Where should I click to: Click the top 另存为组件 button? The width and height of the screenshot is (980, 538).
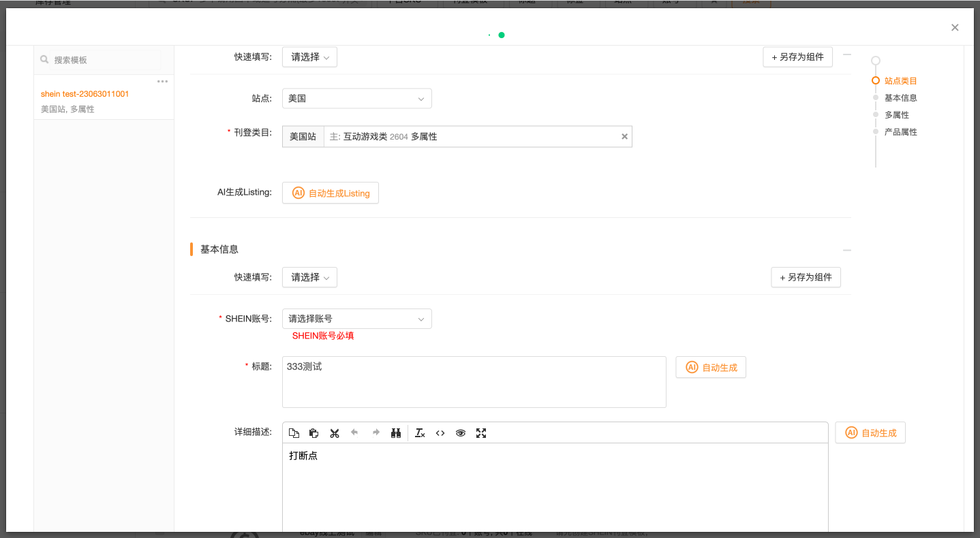797,58
